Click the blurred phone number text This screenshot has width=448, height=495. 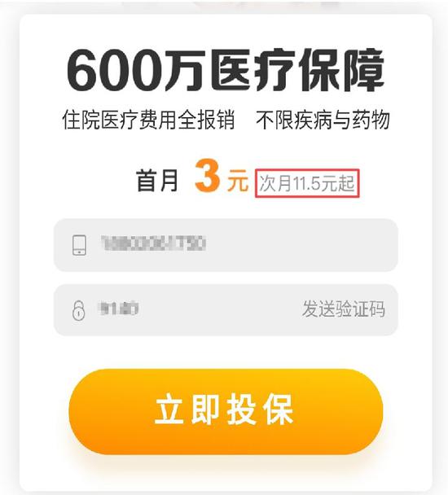pyautogui.click(x=154, y=243)
